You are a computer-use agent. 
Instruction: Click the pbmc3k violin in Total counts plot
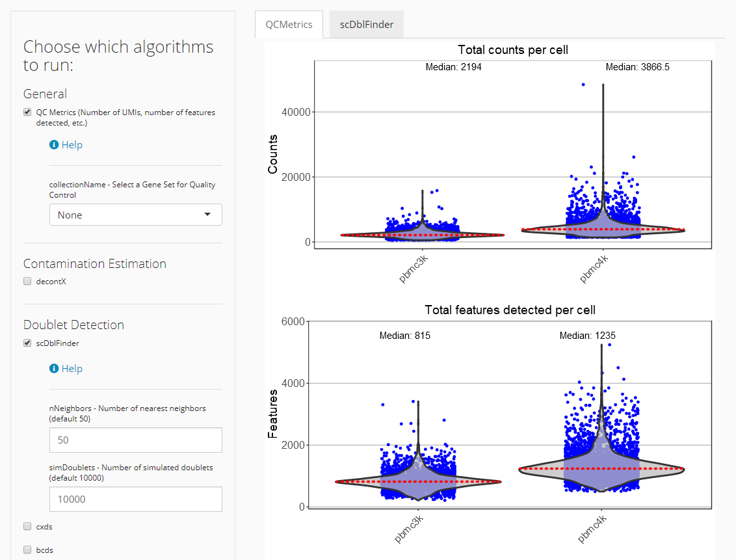422,234
